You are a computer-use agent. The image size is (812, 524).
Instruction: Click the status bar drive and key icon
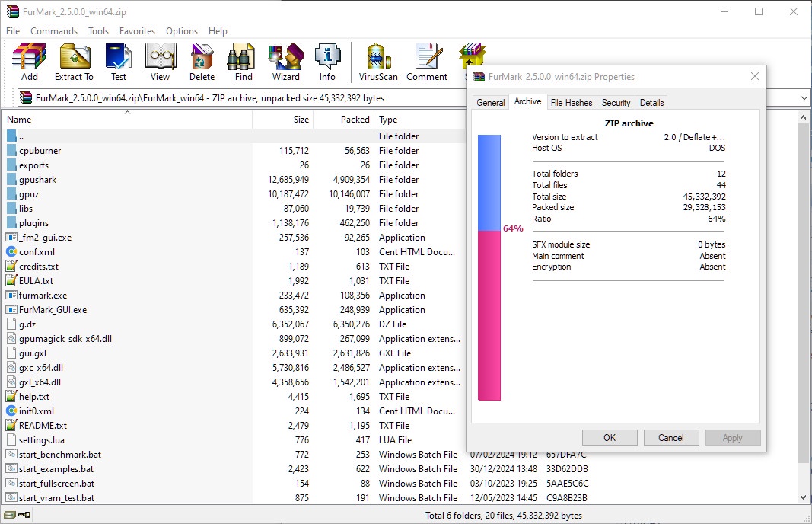click(x=17, y=515)
